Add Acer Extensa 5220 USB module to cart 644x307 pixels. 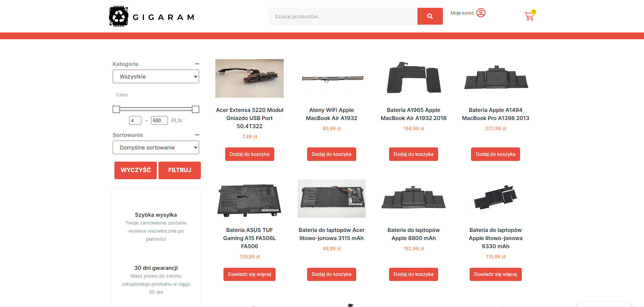click(250, 154)
